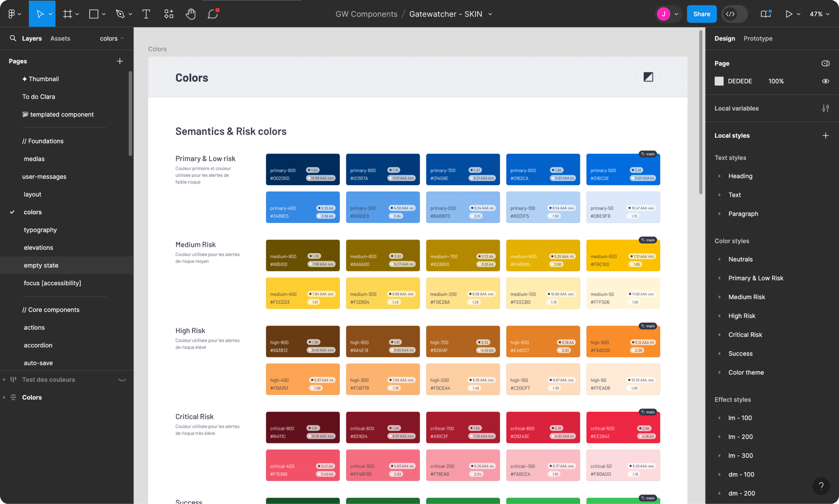Click page background opacity 100%

tap(776, 81)
